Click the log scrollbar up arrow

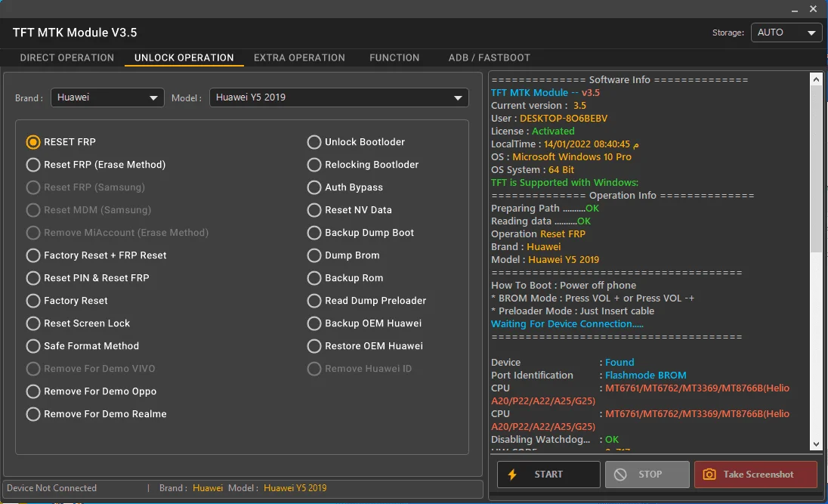(816, 79)
